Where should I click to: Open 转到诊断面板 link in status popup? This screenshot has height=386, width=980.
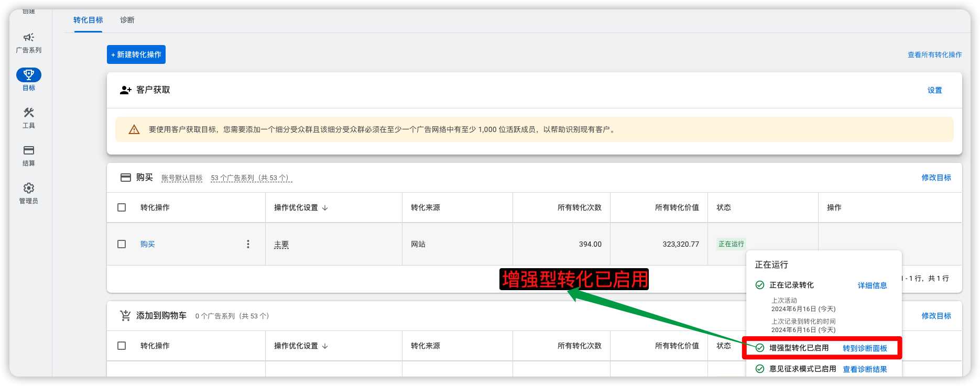865,348
